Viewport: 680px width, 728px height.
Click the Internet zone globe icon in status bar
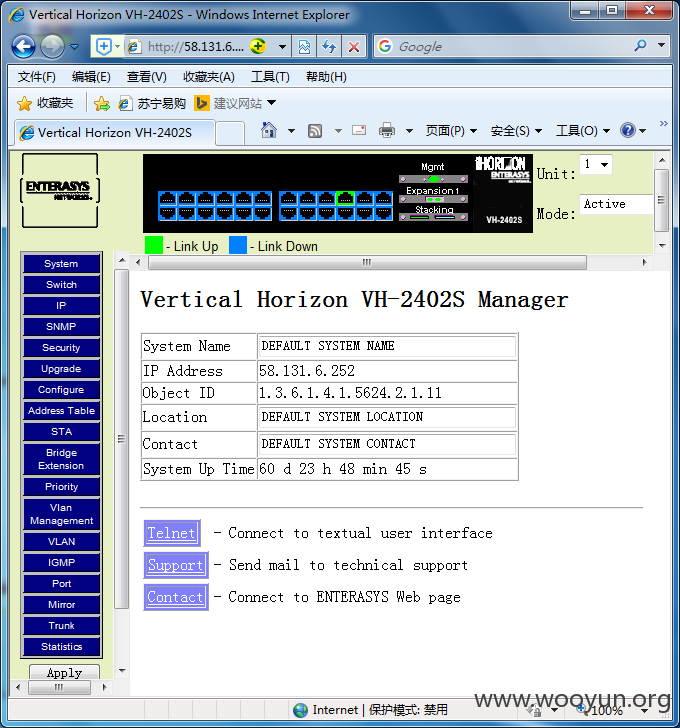300,710
